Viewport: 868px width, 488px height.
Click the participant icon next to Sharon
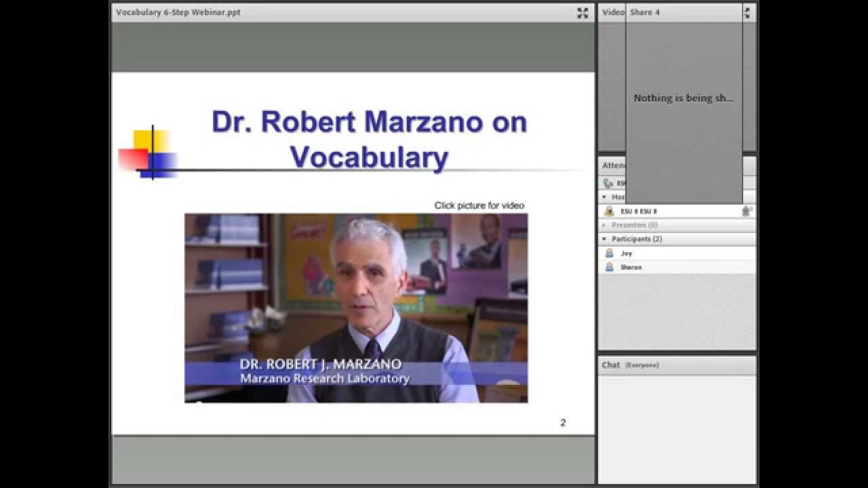pos(609,267)
